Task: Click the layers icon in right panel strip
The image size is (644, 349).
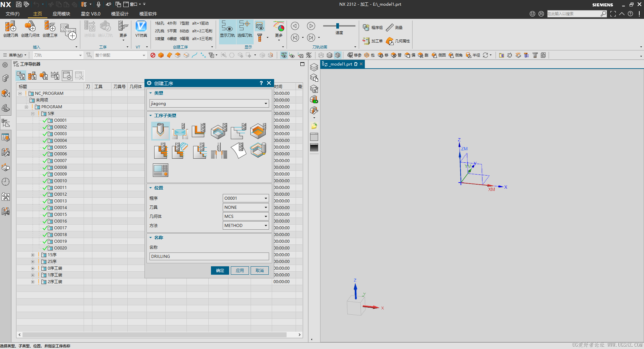Action: [x=314, y=67]
